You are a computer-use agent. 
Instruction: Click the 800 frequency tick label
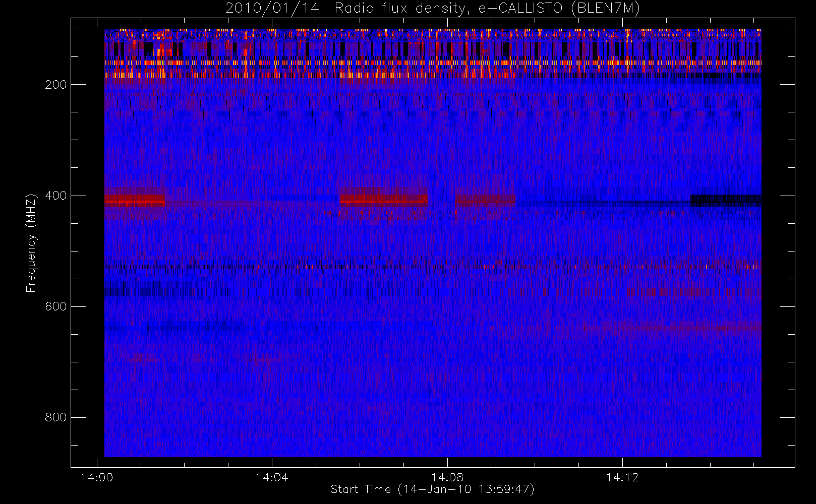55,417
